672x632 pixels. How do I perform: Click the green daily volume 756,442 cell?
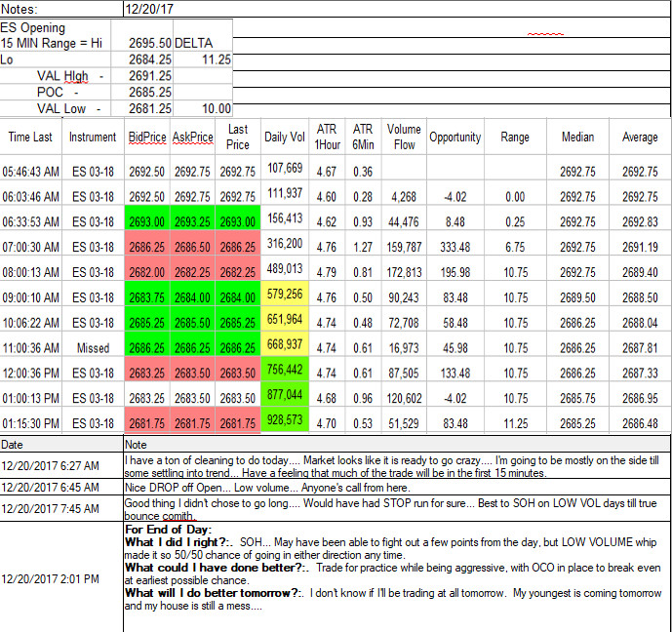tap(285, 370)
